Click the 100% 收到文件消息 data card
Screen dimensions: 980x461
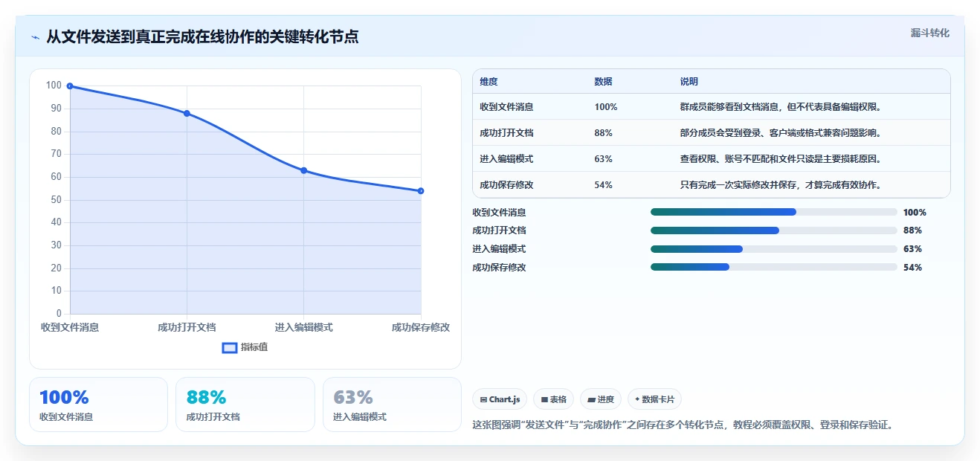[x=98, y=404]
